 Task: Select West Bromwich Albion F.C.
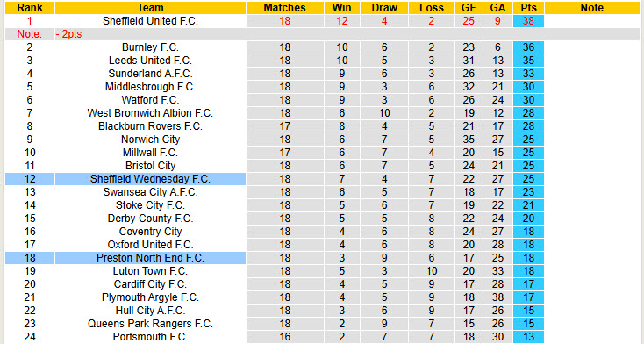coord(150,113)
